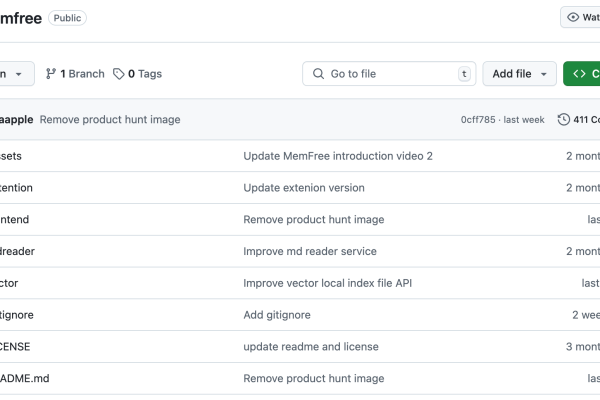Open the 0 Tags link
The width and height of the screenshot is (600, 400).
137,73
